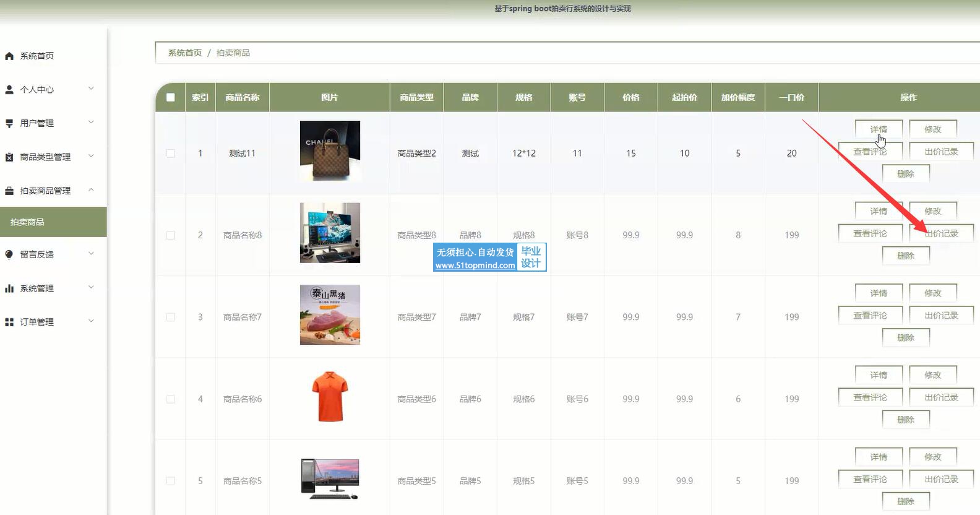Image resolution: width=980 pixels, height=515 pixels.
Task: Open 出价记录 for 商品名称5 row
Action: pyautogui.click(x=942, y=479)
